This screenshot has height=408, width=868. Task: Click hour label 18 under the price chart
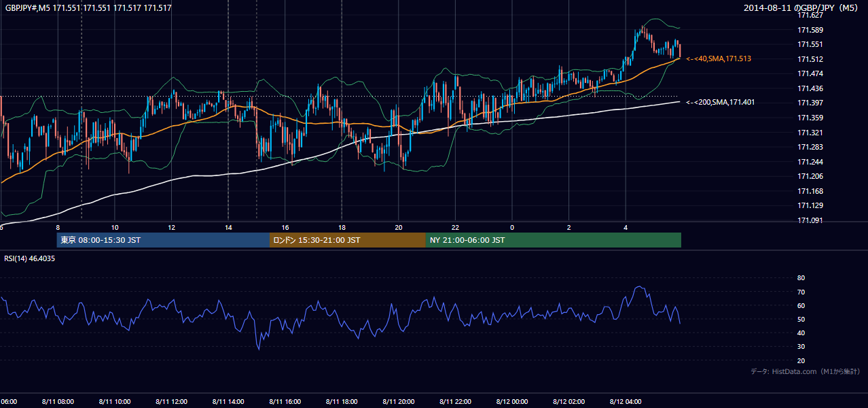click(x=342, y=228)
